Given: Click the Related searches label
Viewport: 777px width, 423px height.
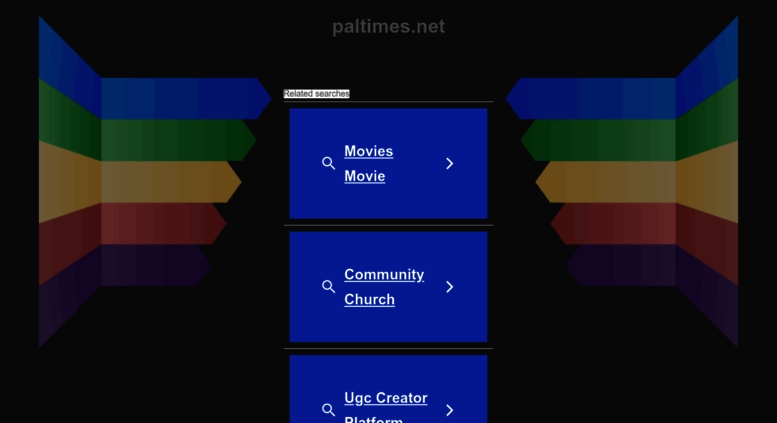Looking at the screenshot, I should tap(316, 94).
